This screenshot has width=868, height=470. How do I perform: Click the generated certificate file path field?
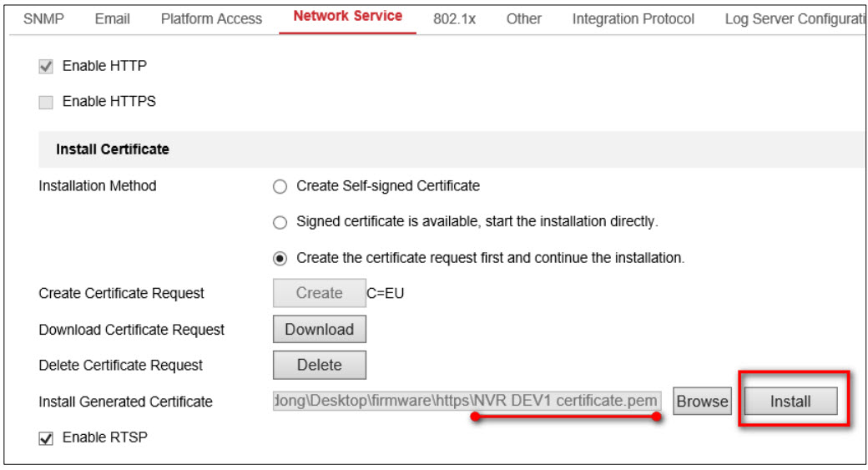[x=467, y=401]
